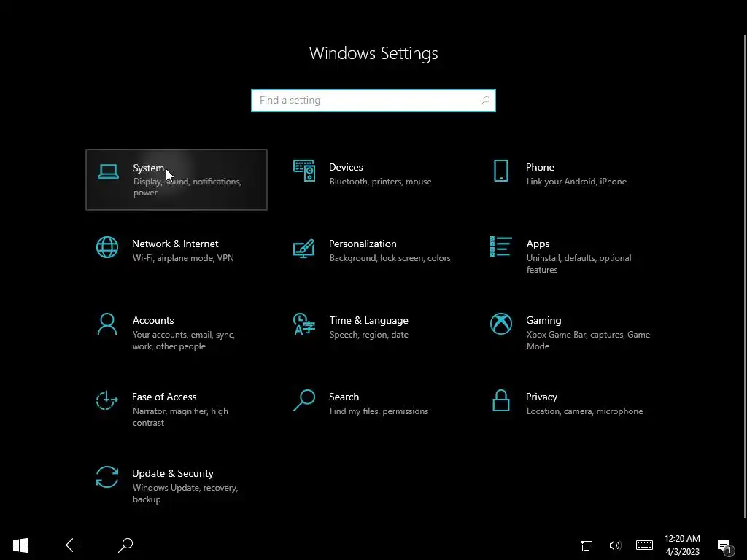Open the Time & Language title
The image size is (747, 560).
coord(368,321)
